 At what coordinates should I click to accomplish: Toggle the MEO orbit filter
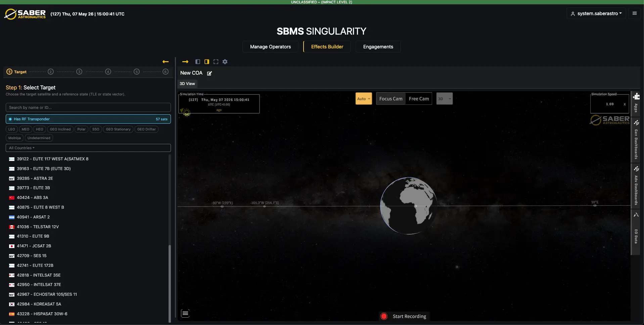[26, 129]
